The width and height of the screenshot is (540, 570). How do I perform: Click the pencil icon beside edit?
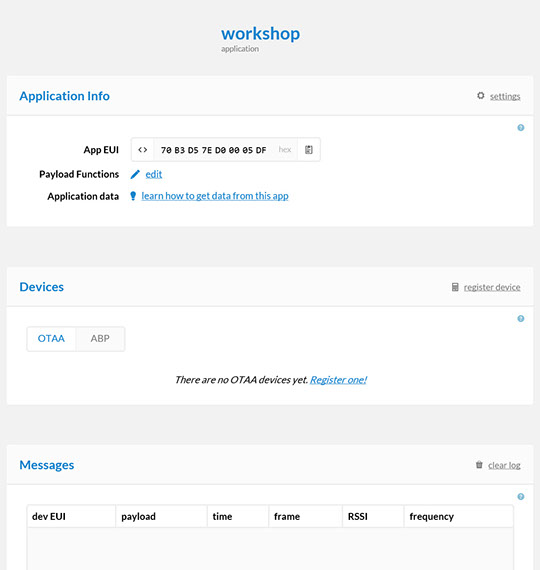(135, 174)
